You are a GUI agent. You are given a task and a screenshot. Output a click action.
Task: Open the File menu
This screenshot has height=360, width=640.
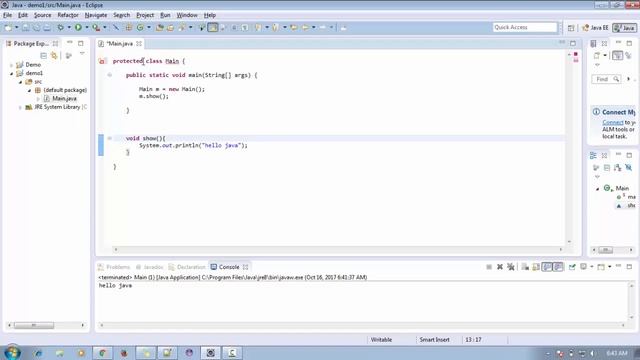pyautogui.click(x=7, y=15)
